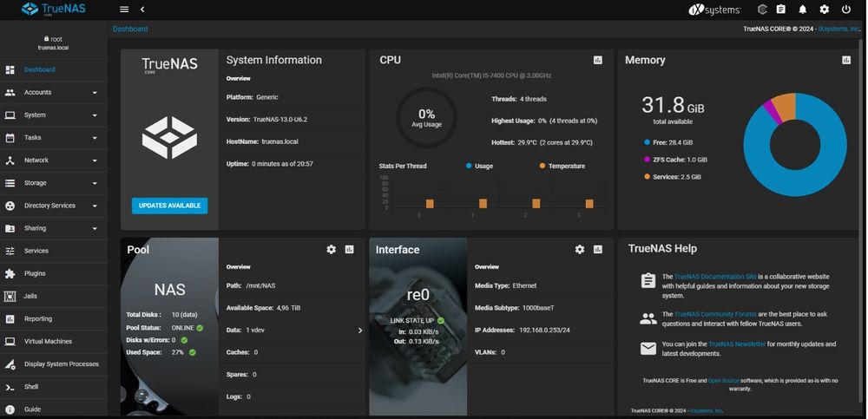Click the Dashboard grid icon in sidebar
868x419 pixels.
coord(10,69)
